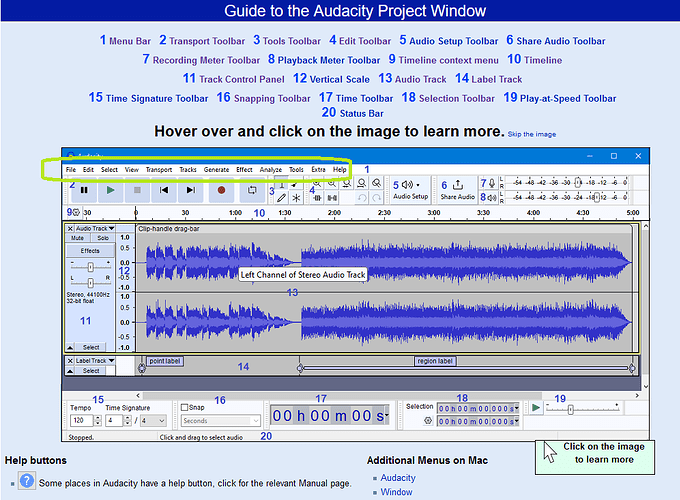Start playback with the green Play button
The width and height of the screenshot is (680, 500).
click(x=111, y=190)
